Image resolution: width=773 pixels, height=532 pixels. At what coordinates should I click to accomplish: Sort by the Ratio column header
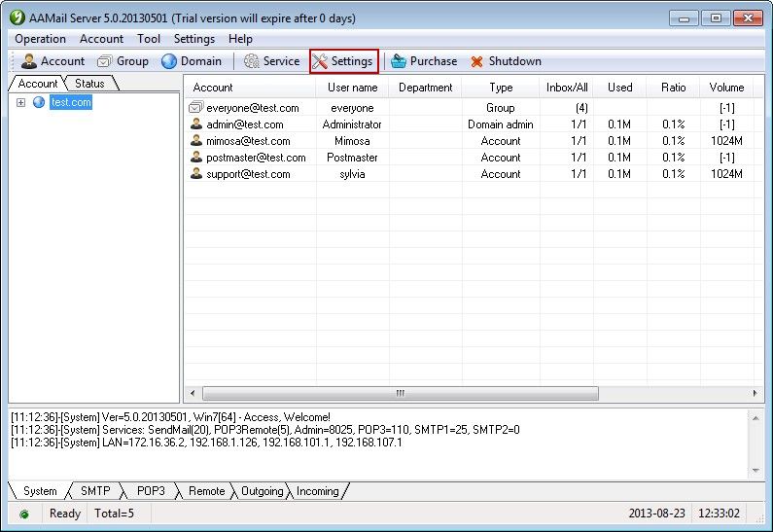point(673,88)
